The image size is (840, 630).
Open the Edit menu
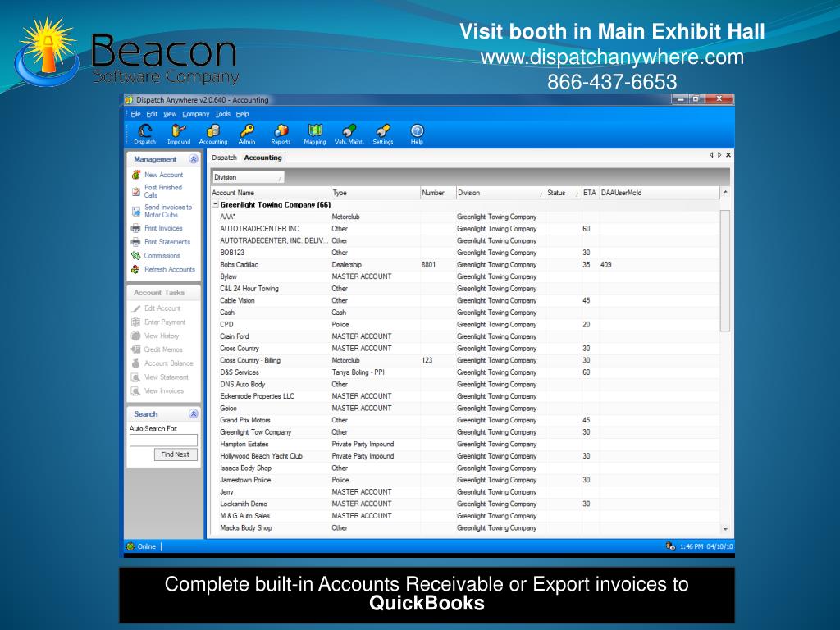tap(152, 114)
